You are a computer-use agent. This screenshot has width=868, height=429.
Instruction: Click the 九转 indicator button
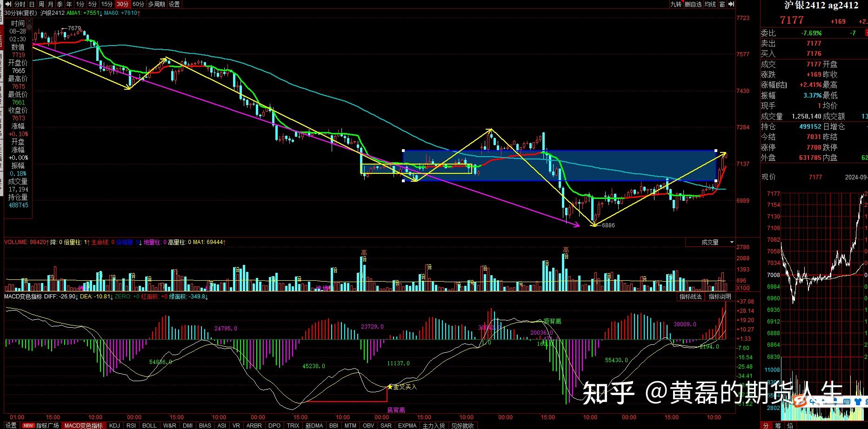(x=676, y=4)
